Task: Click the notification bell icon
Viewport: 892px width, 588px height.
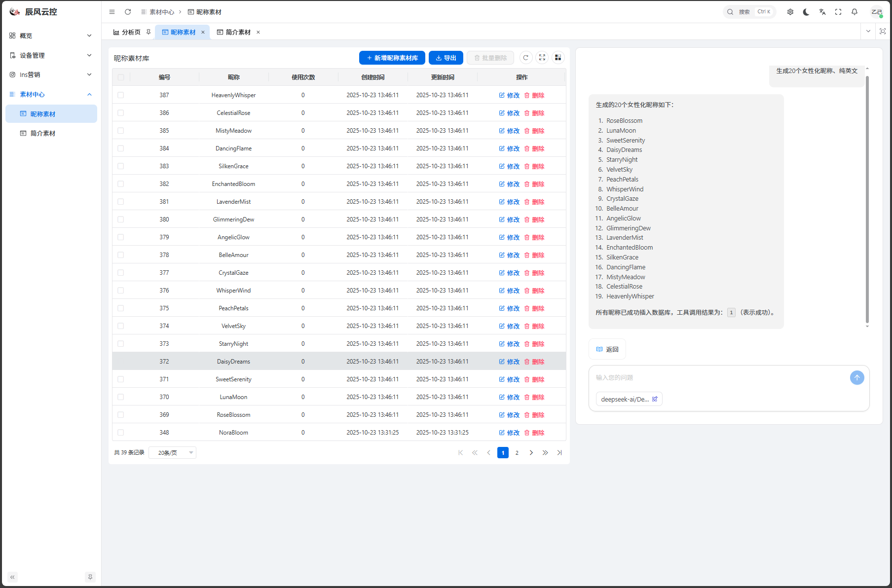Action: pos(855,12)
